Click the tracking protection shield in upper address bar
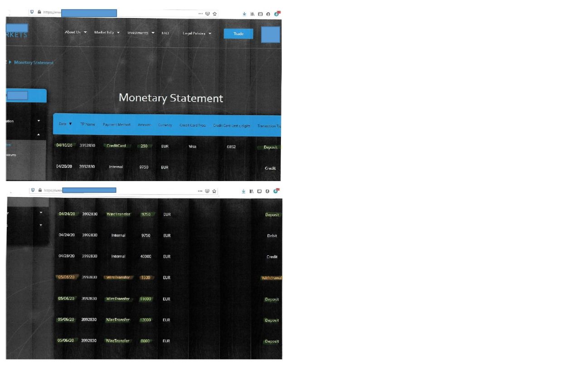This screenshot has height=392, width=580. pyautogui.click(x=31, y=12)
